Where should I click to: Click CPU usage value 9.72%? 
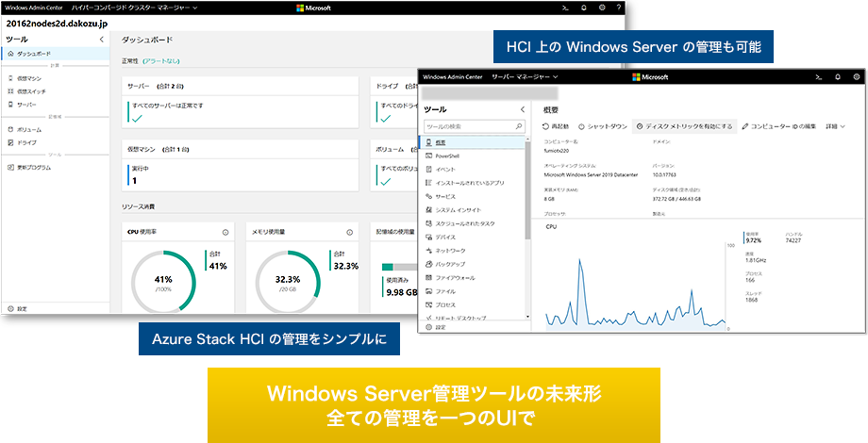(754, 240)
